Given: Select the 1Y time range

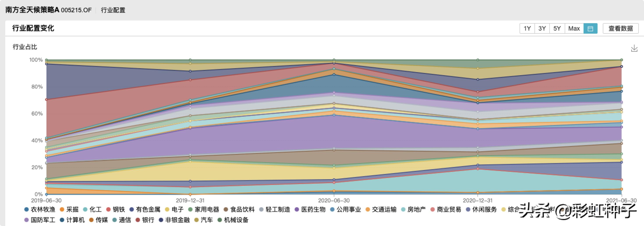Looking at the screenshot, I should pos(527,28).
